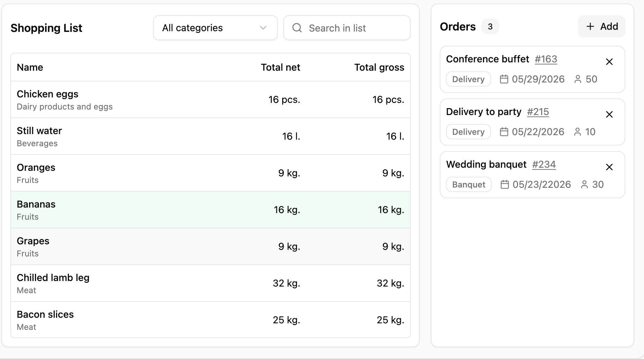The height and width of the screenshot is (359, 644).
Task: Select the Chicken eggs row name
Action: (48, 94)
